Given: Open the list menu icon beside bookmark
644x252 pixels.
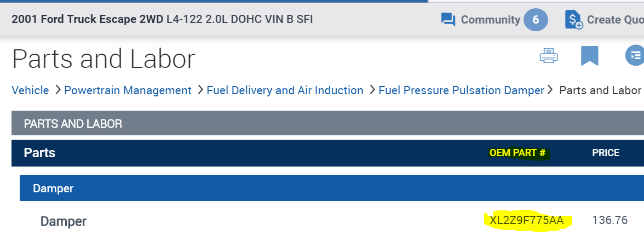Looking at the screenshot, I should tap(635, 56).
